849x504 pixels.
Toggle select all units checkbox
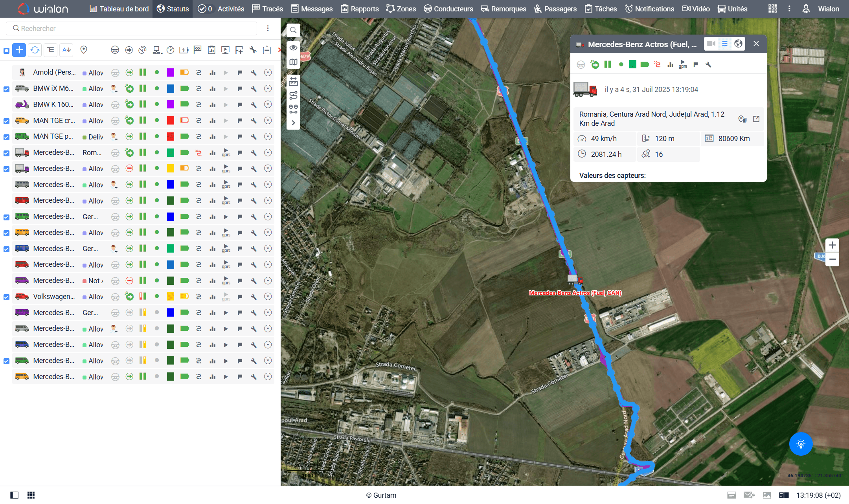6,51
